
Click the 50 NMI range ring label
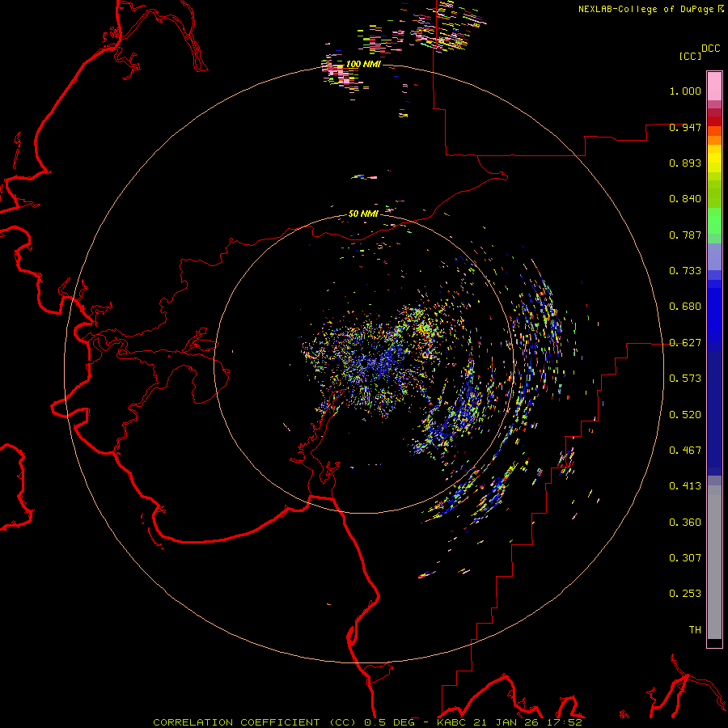pyautogui.click(x=363, y=214)
